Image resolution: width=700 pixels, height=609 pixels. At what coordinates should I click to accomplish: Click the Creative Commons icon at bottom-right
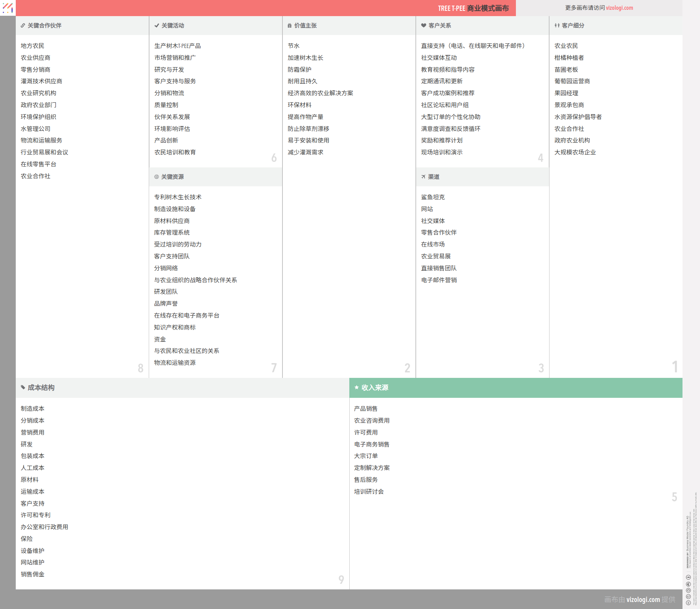pyautogui.click(x=688, y=603)
